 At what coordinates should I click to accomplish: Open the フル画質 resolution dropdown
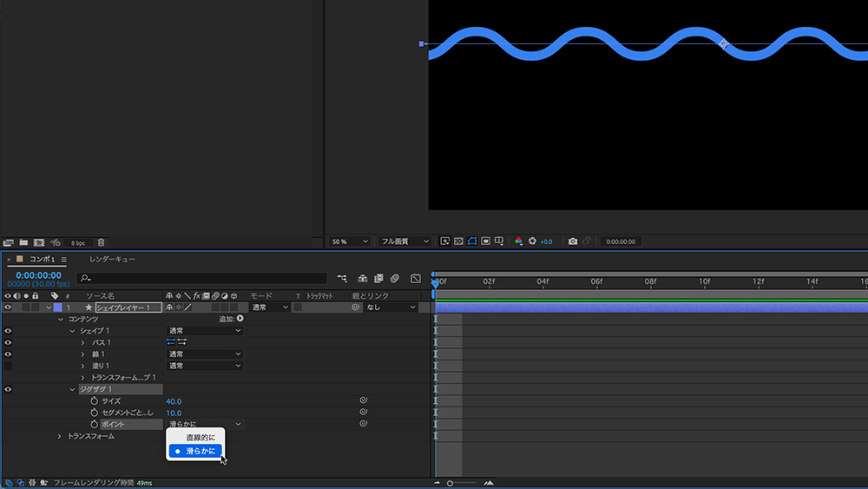pyautogui.click(x=404, y=241)
